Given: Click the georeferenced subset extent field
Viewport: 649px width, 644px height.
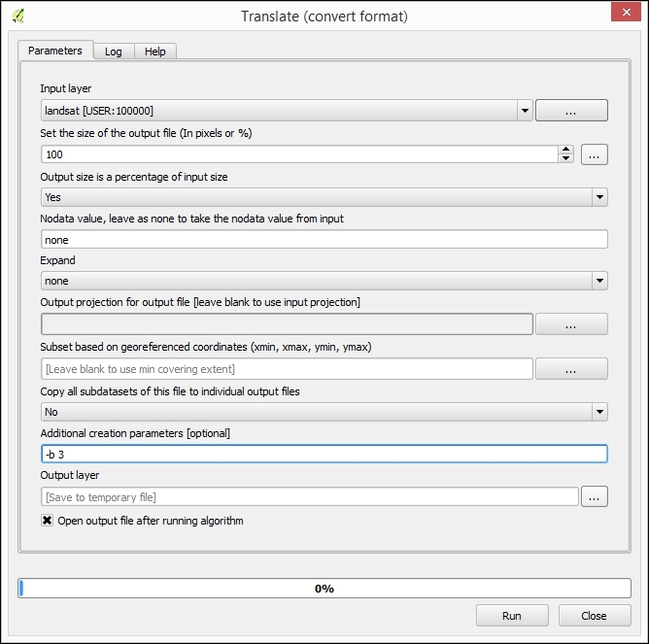Looking at the screenshot, I should [x=287, y=369].
